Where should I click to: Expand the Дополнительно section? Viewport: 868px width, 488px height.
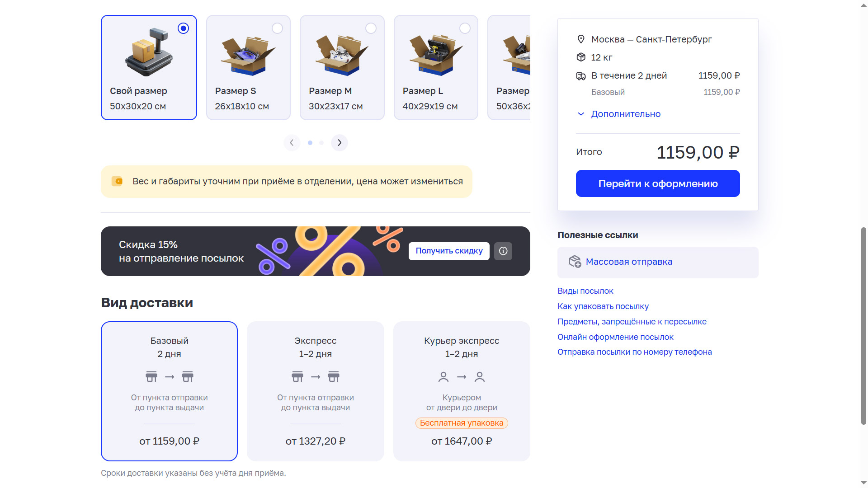coord(625,114)
